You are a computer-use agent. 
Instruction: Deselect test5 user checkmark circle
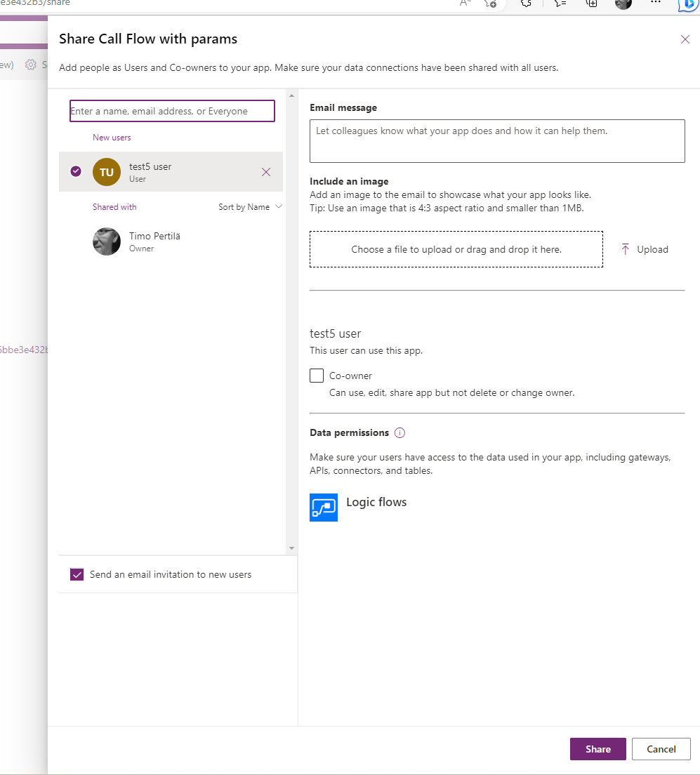pyautogui.click(x=76, y=171)
